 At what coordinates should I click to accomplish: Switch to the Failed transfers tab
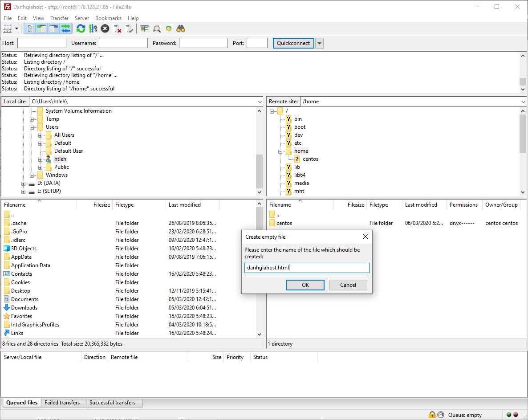tap(62, 403)
